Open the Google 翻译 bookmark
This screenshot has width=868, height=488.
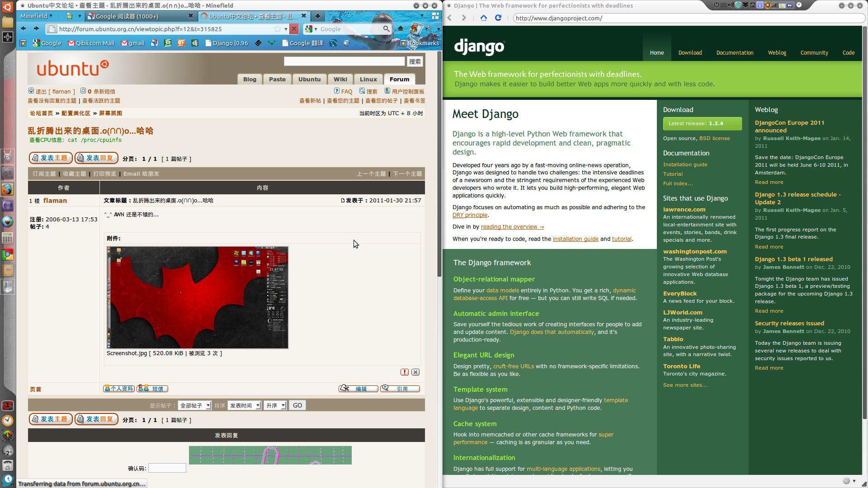[x=302, y=43]
